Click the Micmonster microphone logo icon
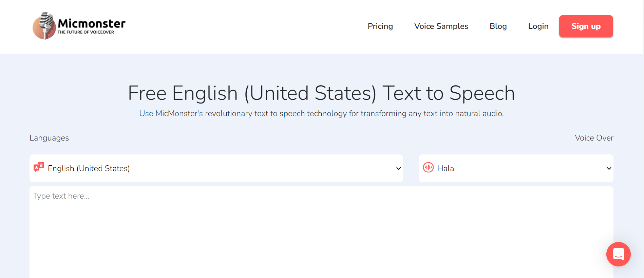644x278 pixels. (44, 26)
